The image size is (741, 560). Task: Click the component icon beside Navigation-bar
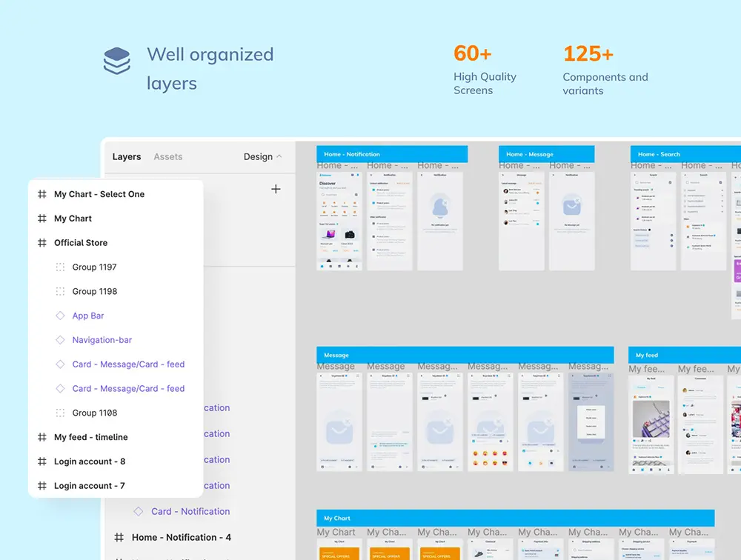(x=61, y=340)
